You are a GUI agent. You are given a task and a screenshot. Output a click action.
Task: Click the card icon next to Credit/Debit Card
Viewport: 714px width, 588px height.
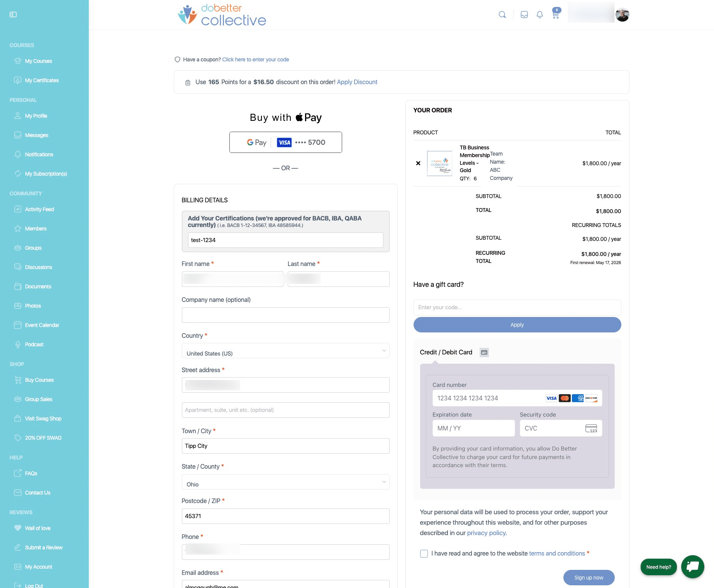[x=484, y=352]
